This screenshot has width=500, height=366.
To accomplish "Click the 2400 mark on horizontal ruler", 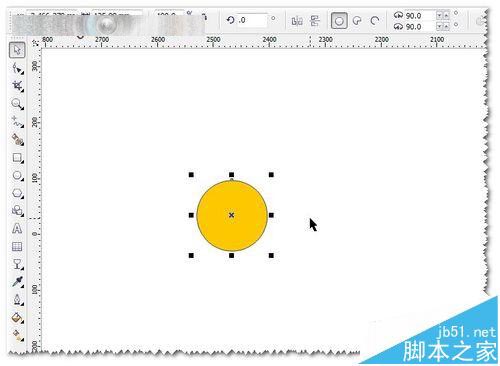I will (x=269, y=39).
